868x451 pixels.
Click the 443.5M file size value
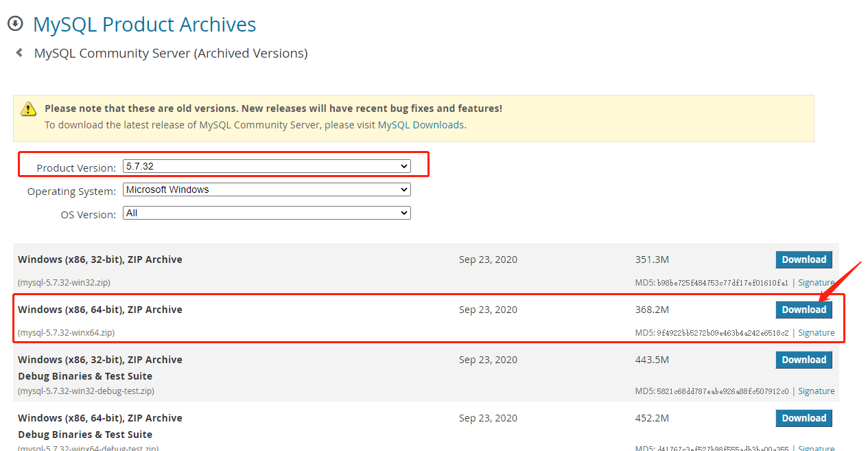(652, 360)
